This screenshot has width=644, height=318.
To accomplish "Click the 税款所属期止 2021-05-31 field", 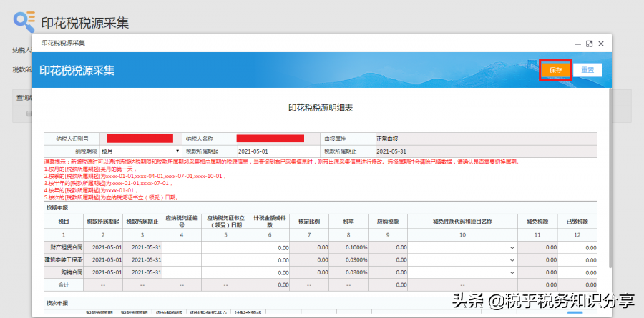I will click(x=486, y=151).
